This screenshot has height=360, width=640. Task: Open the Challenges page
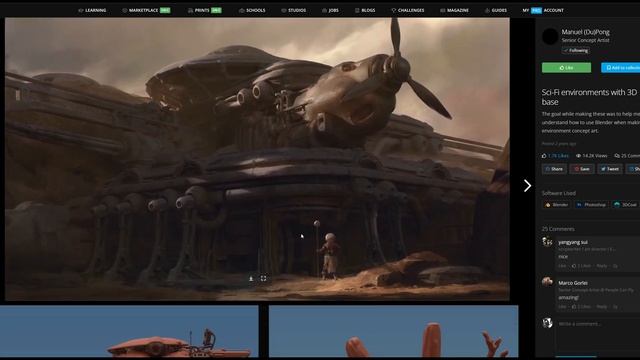pyautogui.click(x=408, y=10)
